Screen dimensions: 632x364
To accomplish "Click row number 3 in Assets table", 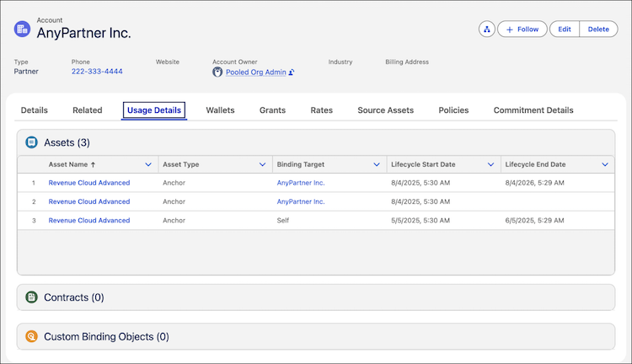I will (x=34, y=221).
